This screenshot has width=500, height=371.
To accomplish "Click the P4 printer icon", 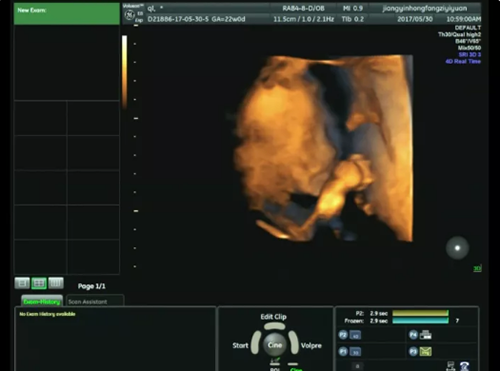I will (x=426, y=335).
